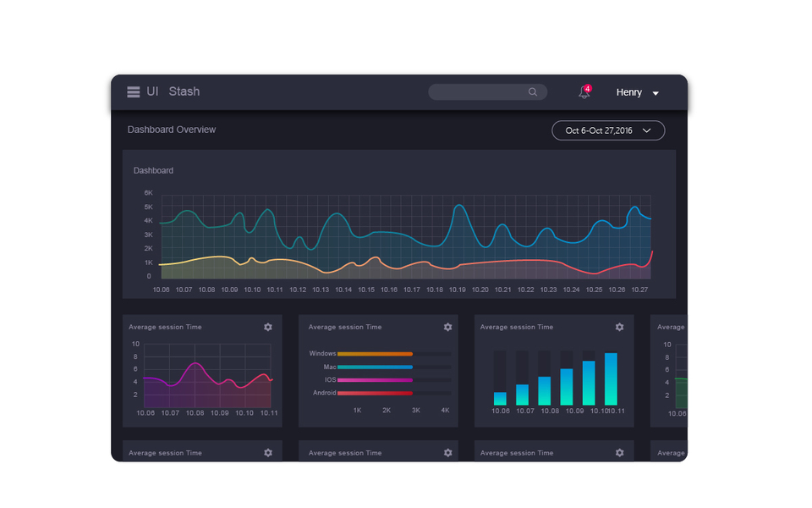Open settings gear on the Windows/Mac platform card

[x=447, y=327]
